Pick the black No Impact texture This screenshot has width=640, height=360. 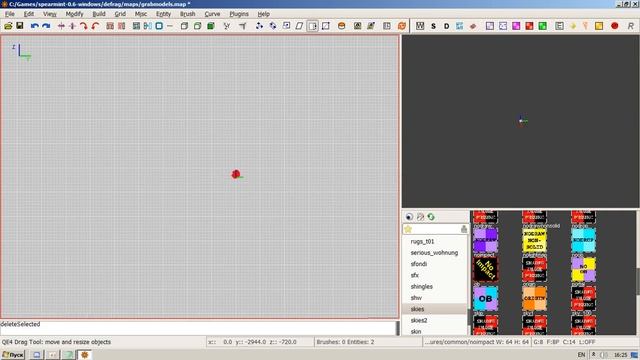[485, 269]
